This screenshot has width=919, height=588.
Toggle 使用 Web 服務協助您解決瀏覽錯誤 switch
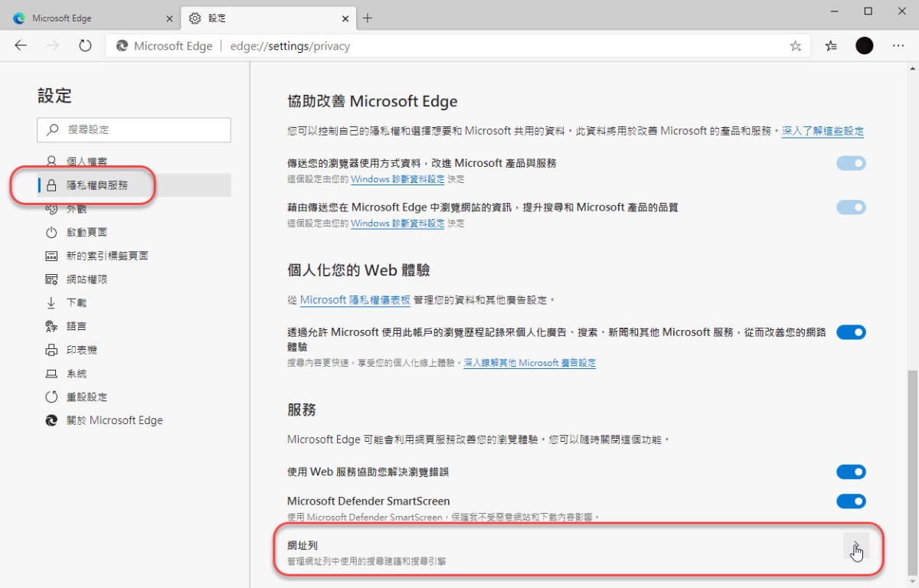851,472
